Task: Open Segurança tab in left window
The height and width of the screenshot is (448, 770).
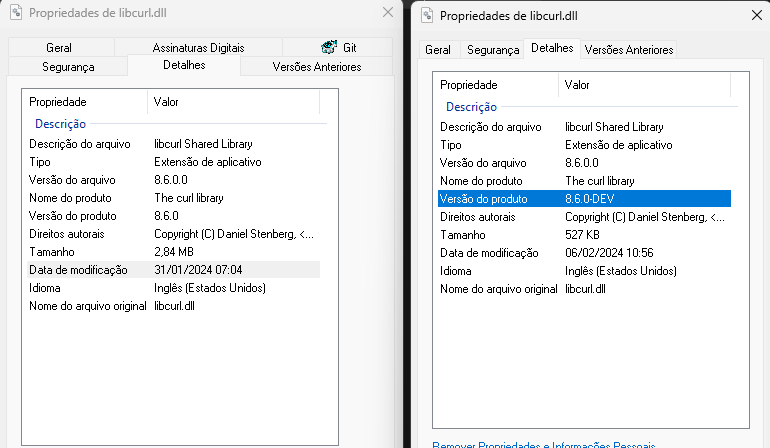Action: pos(68,67)
